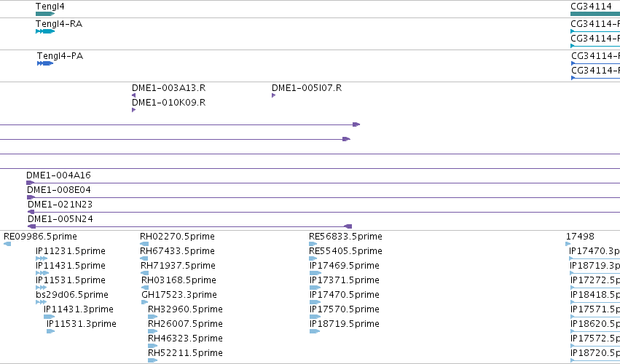Click the bs29d06.5prime label
Viewport: 620px width, 364px height.
[72, 295]
